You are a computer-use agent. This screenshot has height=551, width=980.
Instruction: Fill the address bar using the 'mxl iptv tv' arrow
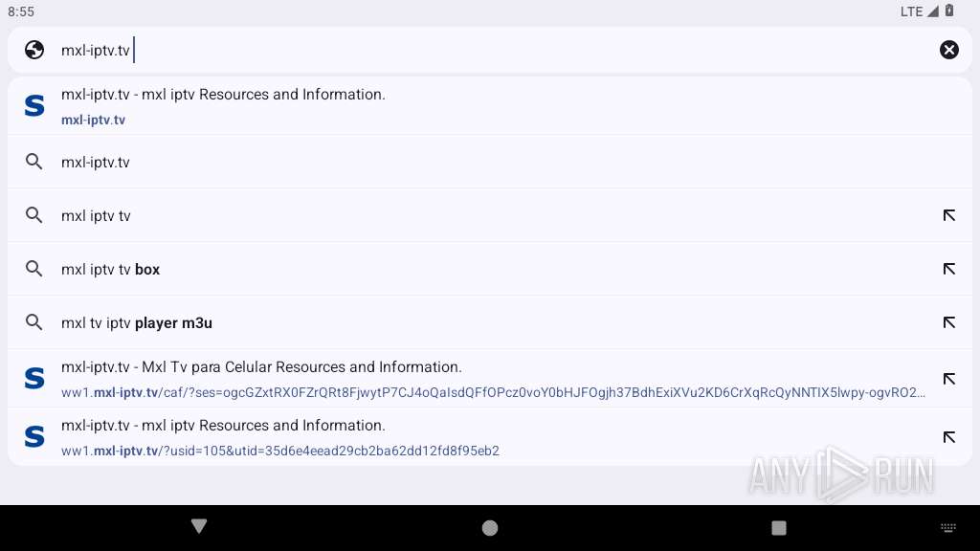[948, 215]
